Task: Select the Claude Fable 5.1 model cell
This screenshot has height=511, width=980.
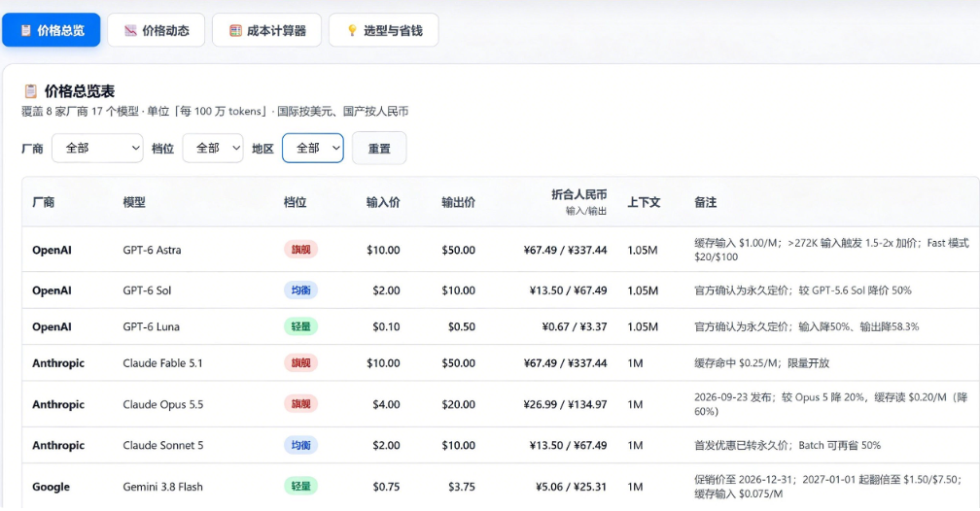Action: point(162,363)
